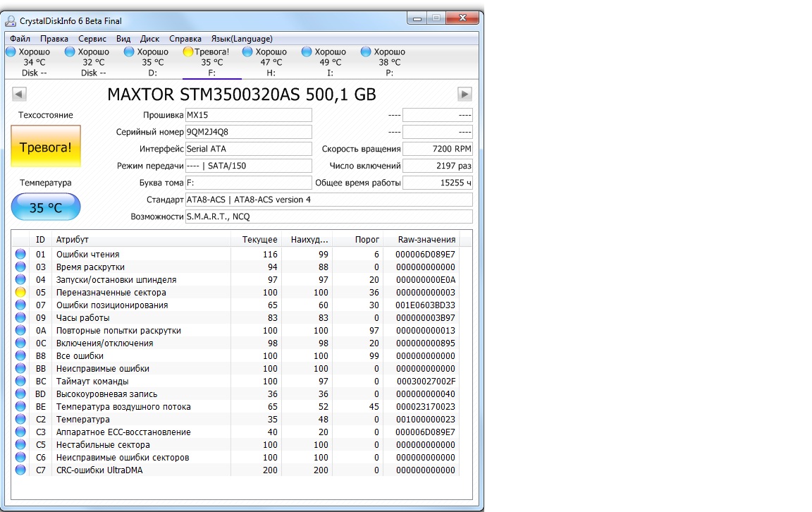Click the serial number field 9QM2J4Q8
This screenshot has width=812, height=512.
point(249,132)
